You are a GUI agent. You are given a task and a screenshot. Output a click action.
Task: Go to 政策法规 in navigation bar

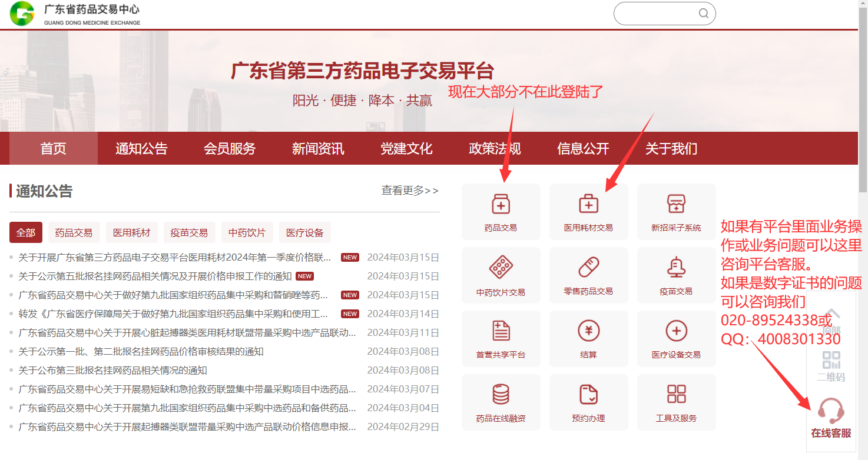coord(495,149)
